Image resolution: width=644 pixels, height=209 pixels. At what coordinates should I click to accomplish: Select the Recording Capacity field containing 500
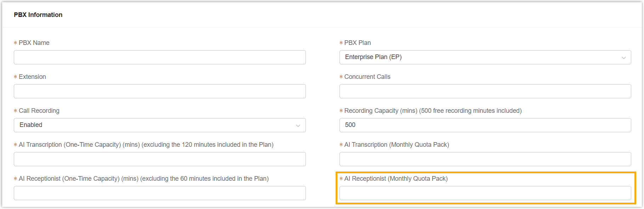(x=485, y=125)
